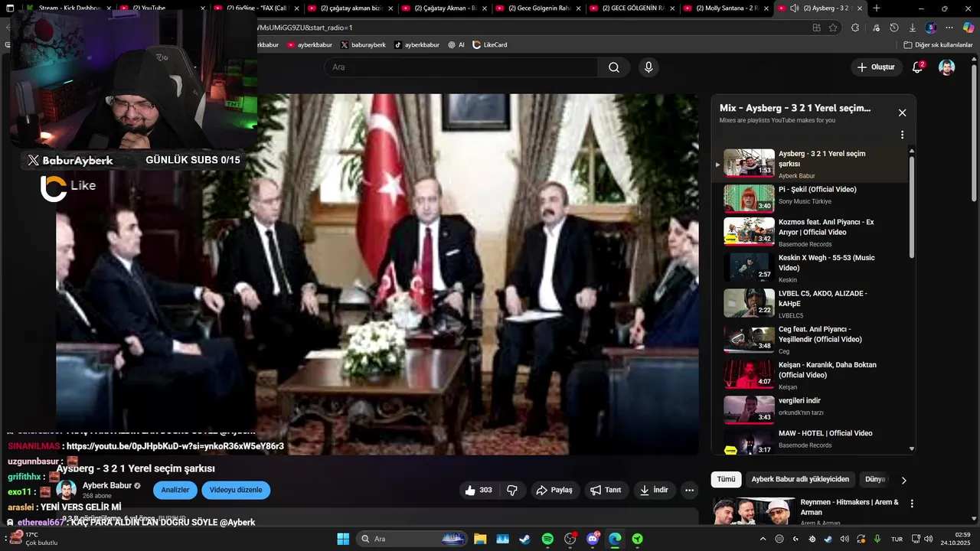Open Edge settings and more menu

tap(949, 28)
